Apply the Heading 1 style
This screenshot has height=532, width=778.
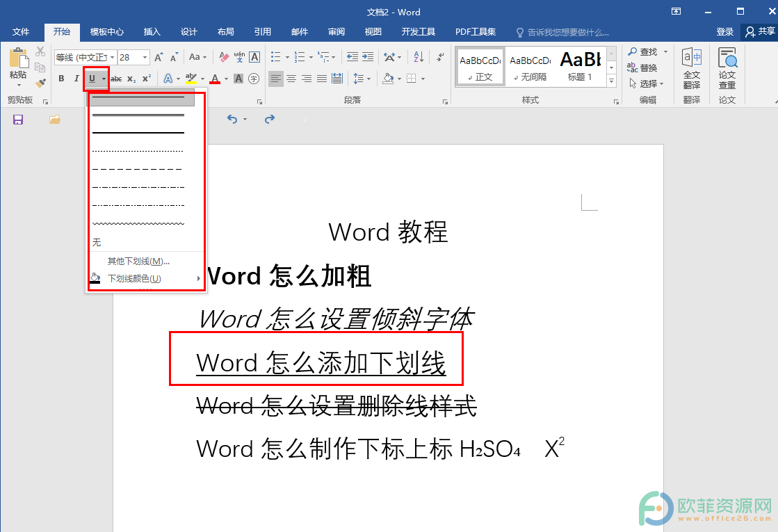[x=580, y=67]
